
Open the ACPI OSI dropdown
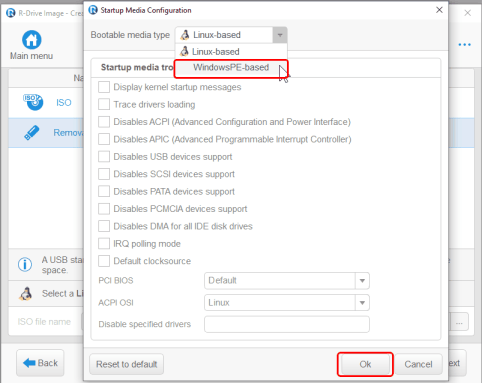(x=362, y=303)
